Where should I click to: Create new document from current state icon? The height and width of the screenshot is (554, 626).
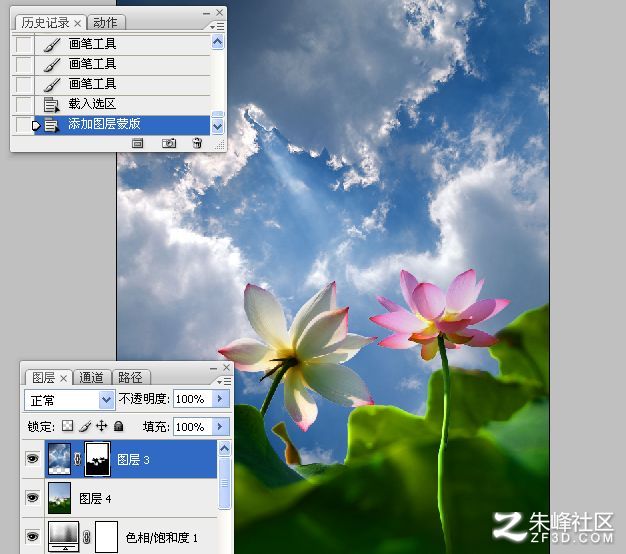click(137, 143)
